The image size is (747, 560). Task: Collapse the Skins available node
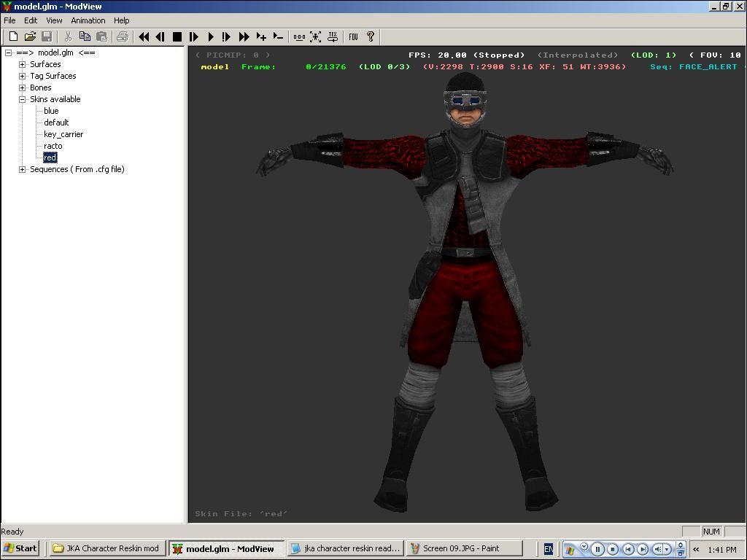23,99
